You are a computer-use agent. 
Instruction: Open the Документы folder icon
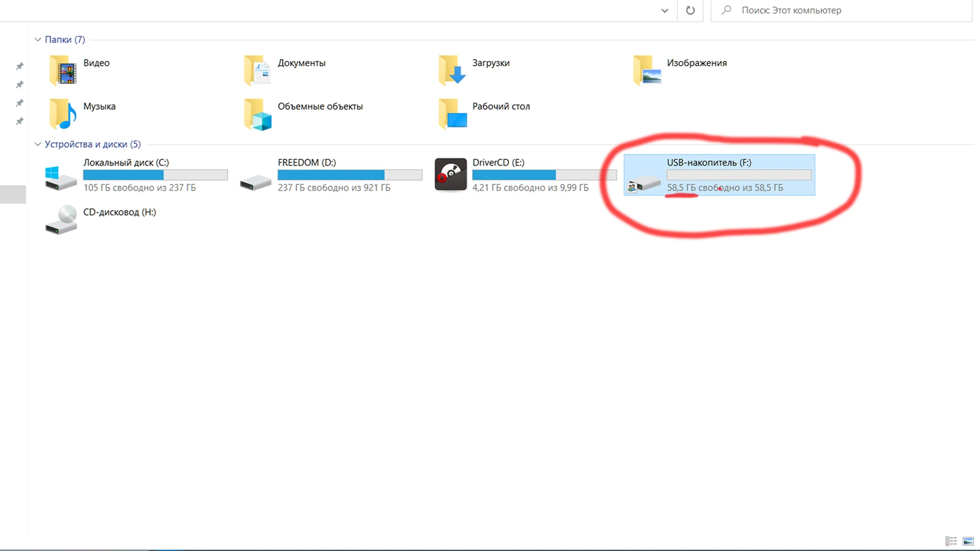click(258, 70)
